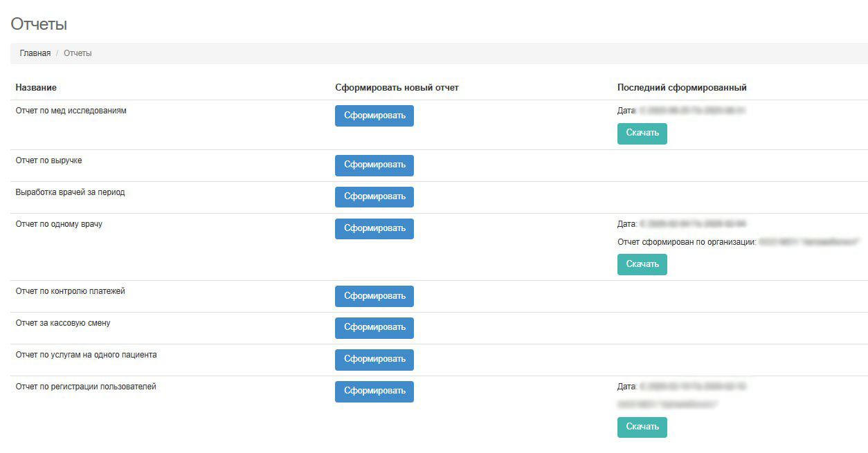Click the Отчет за кассовую смену row name
The image size is (868, 453).
[62, 323]
